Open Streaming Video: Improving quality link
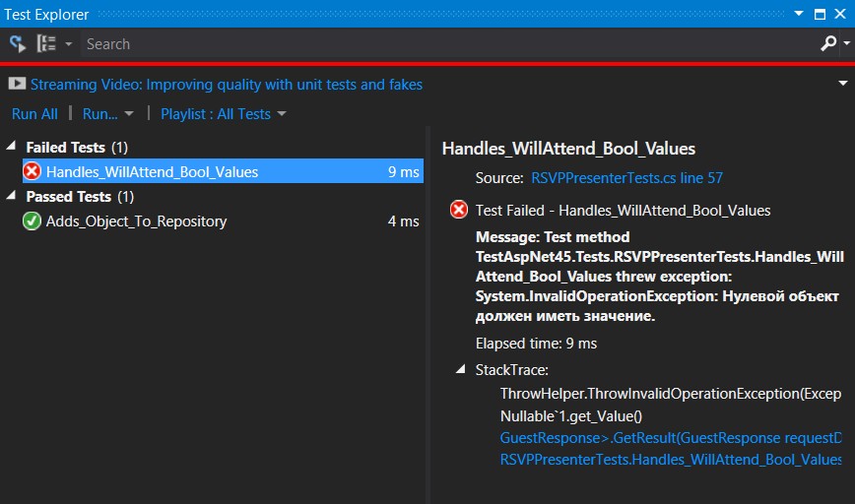The image size is (855, 504). point(227,85)
